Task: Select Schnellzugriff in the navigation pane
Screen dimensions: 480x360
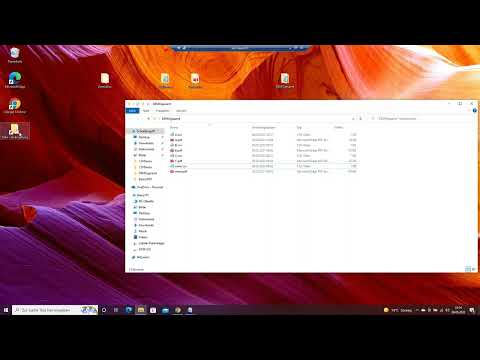Action: click(145, 131)
